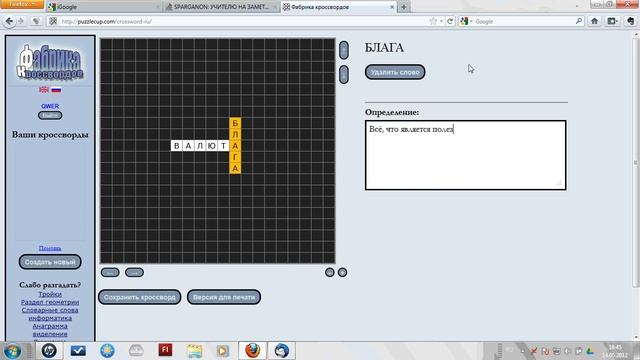The height and width of the screenshot is (360, 640).
Task: Switch language with the English flag icon
Action: [44, 89]
